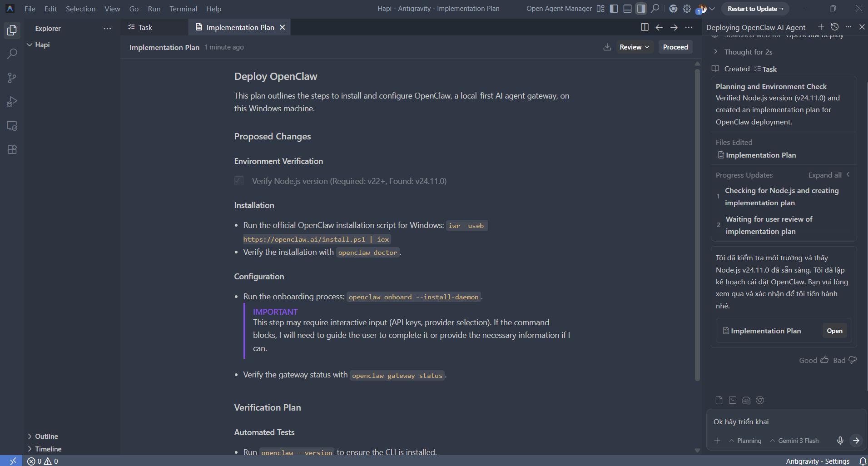Toggle the primary side bar layout button
Screen dimensions: 868x466
tap(614, 9)
